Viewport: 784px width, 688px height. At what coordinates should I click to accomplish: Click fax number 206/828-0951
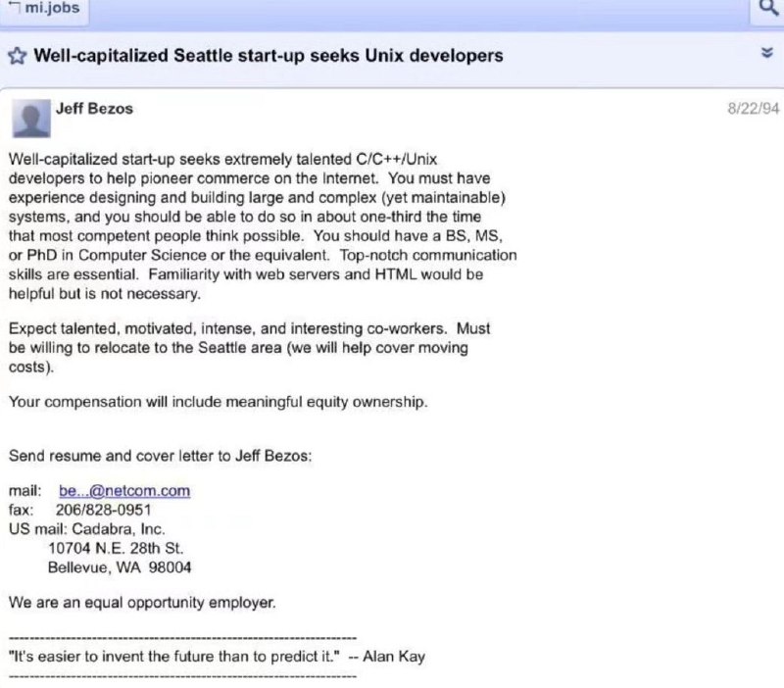tap(103, 510)
